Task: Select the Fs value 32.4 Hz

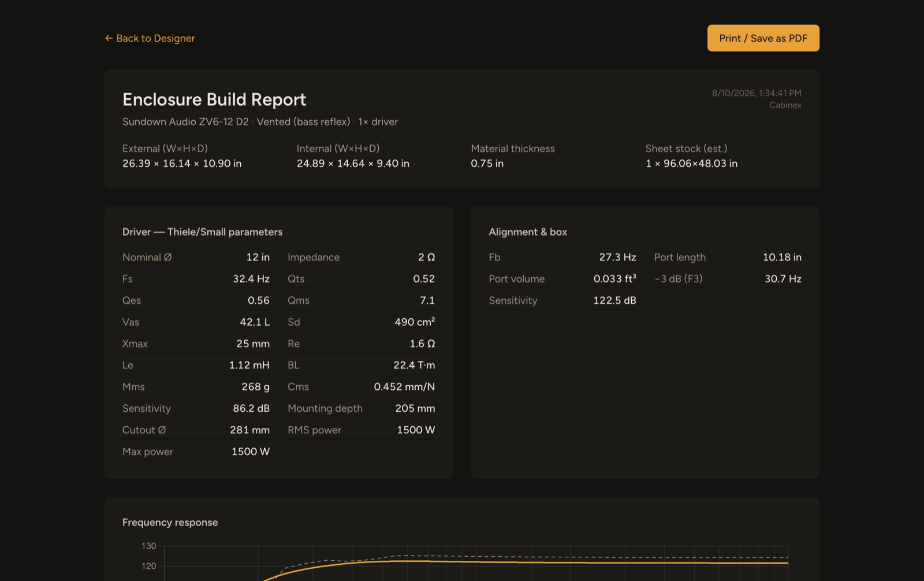Action: pyautogui.click(x=251, y=279)
